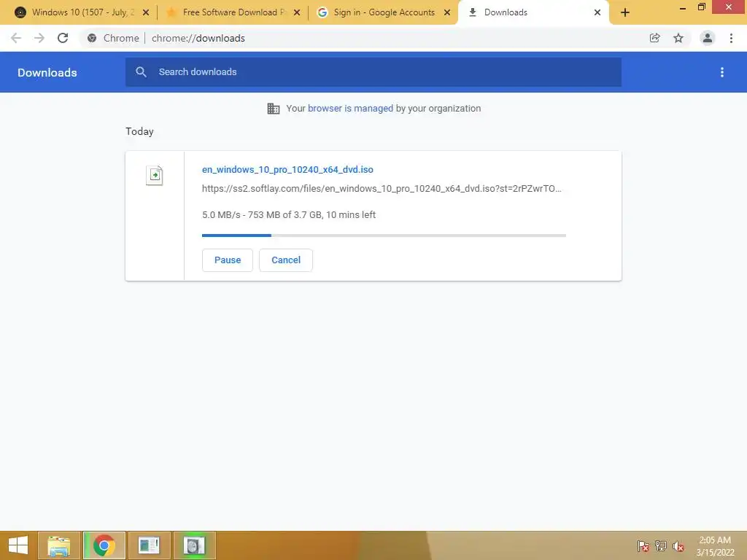The image size is (747, 560).
Task: Close the Windows 10 (1507) tab
Action: [146, 13]
